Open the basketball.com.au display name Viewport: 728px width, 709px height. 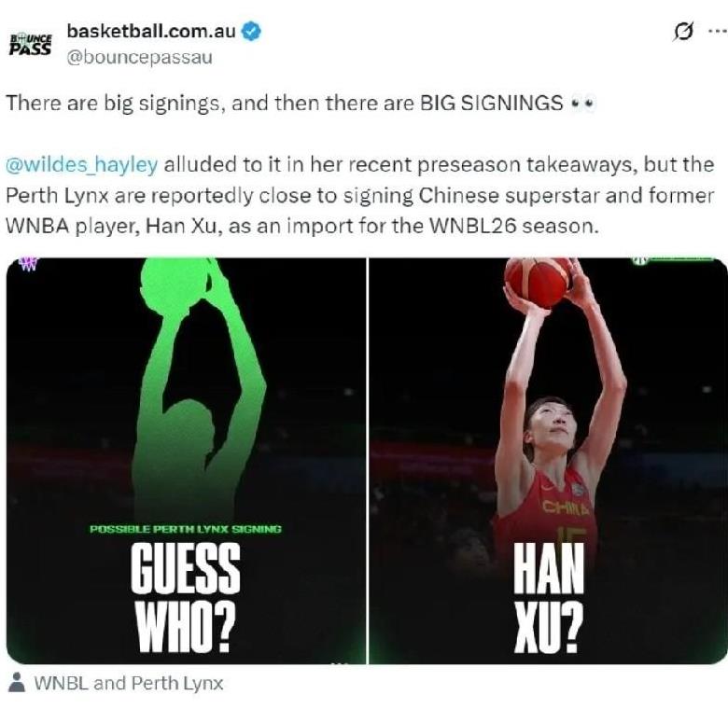151,32
